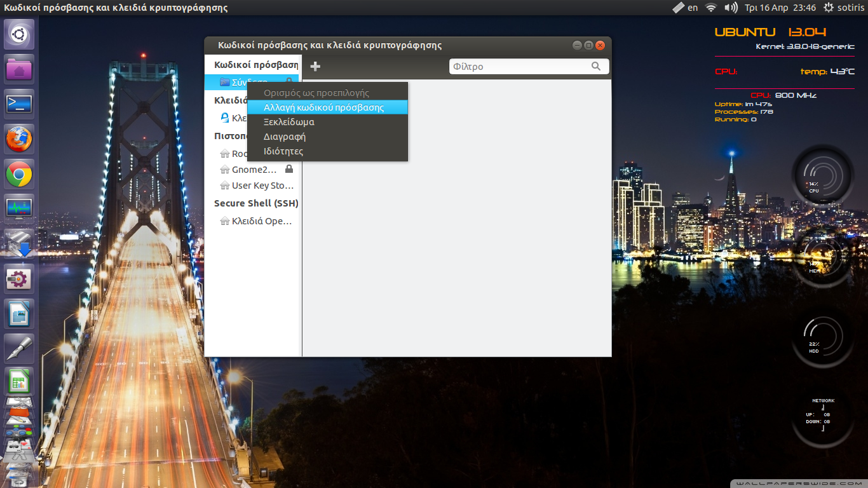Click 'Διαγραφή' in the context menu
Screen dimensions: 868x488
(x=285, y=137)
